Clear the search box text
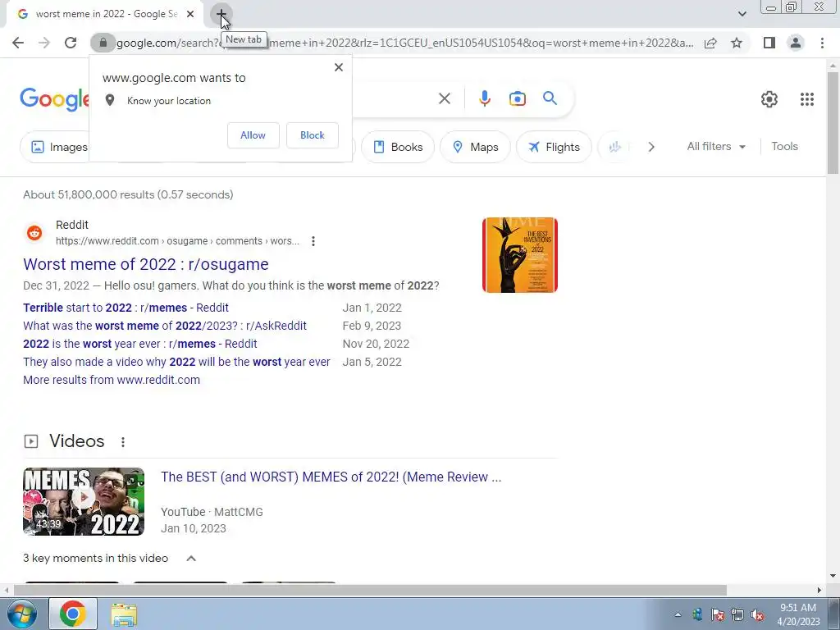 (x=444, y=98)
